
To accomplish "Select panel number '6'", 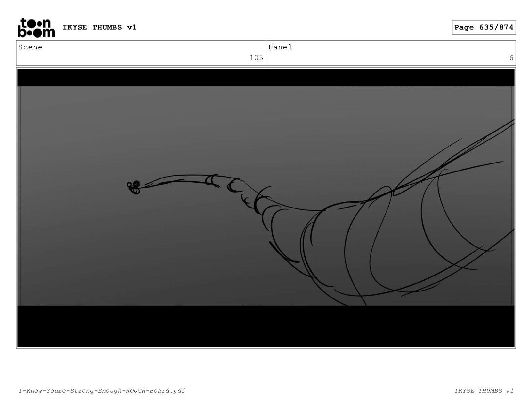I will pyautogui.click(x=511, y=58).
